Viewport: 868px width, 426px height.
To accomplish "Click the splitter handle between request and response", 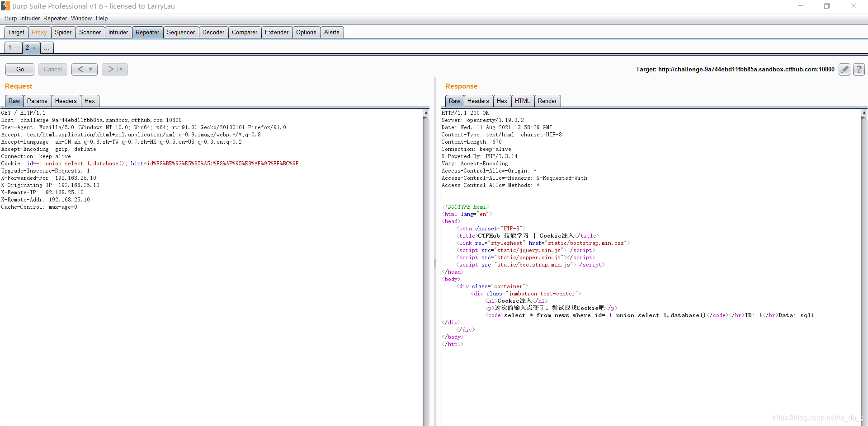I will click(x=435, y=263).
